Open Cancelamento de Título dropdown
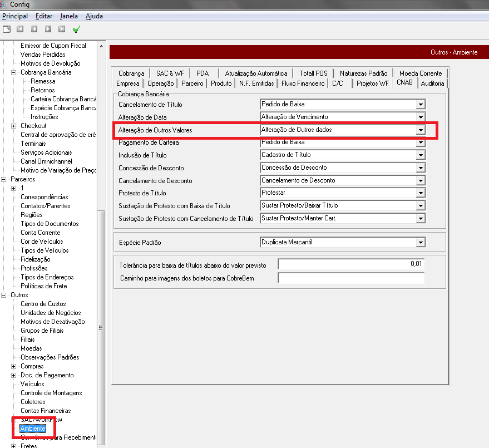The image size is (489, 448). [421, 104]
